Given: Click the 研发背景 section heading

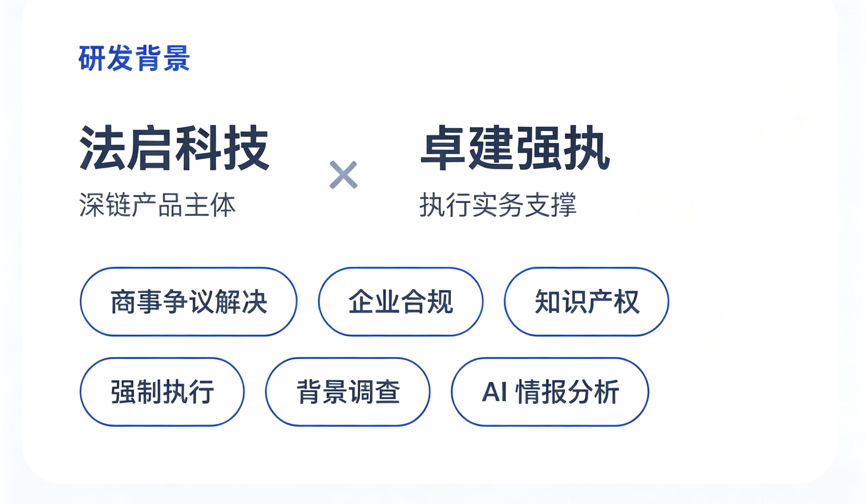Looking at the screenshot, I should [134, 59].
